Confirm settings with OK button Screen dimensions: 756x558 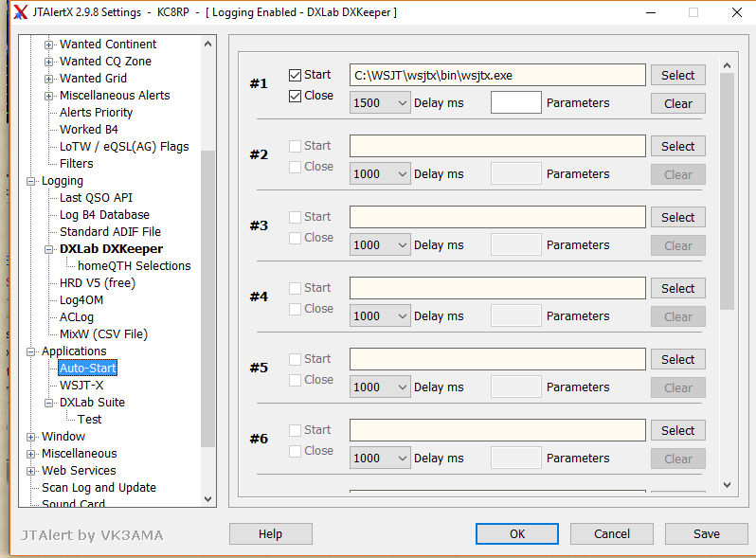tap(517, 534)
